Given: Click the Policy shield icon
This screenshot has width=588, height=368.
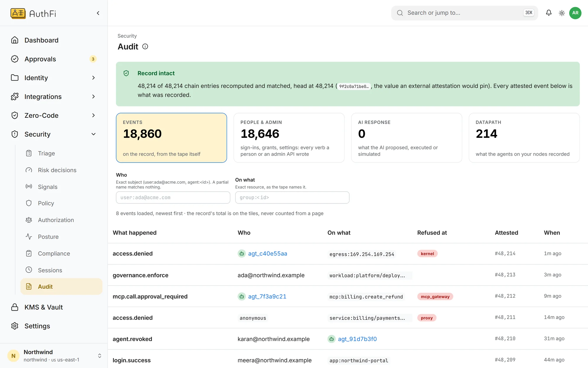Looking at the screenshot, I should click(29, 203).
